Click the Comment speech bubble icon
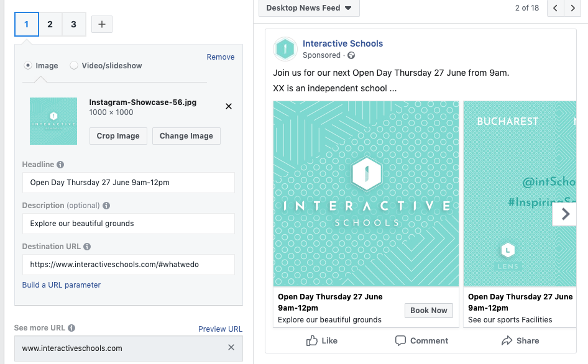This screenshot has width=588, height=364. point(400,340)
